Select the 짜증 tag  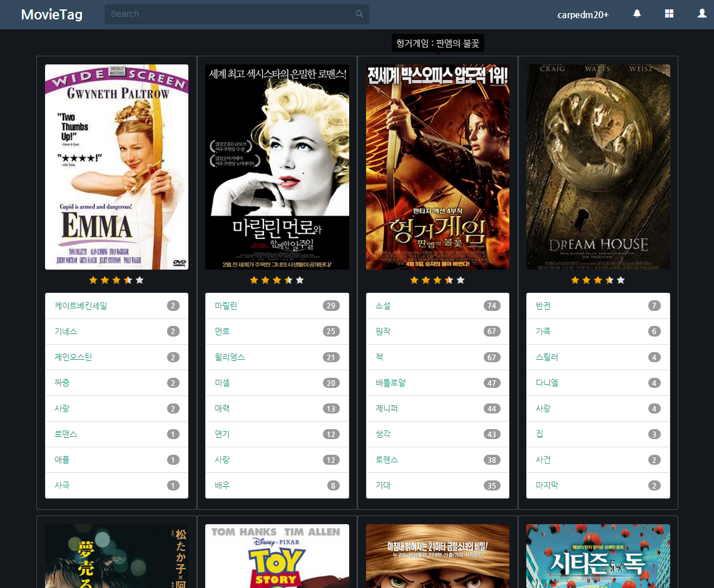click(x=116, y=383)
